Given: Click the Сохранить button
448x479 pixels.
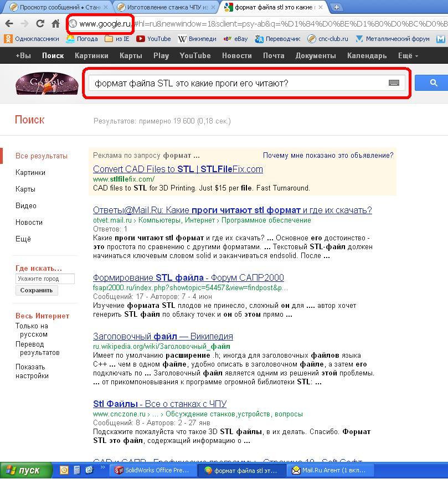Looking at the screenshot, I should (x=37, y=290).
